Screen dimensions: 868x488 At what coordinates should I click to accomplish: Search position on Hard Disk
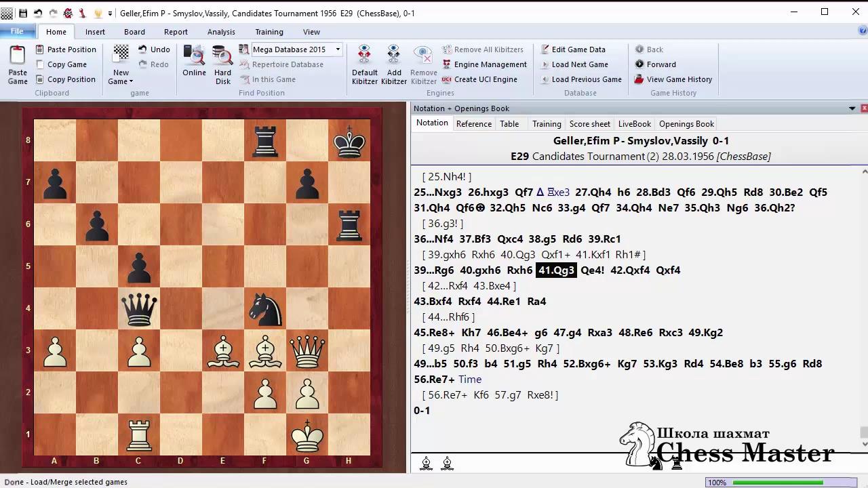tap(222, 58)
